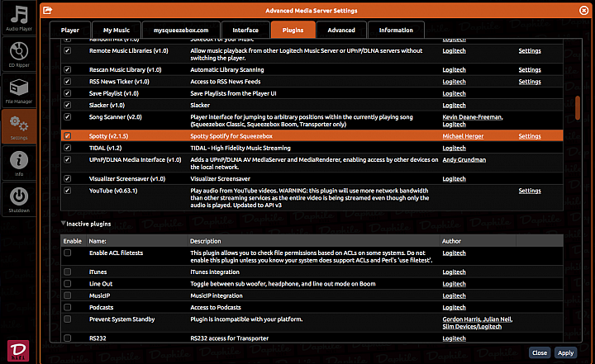595x364 pixels.
Task: Switch to the My Music tab
Action: click(x=117, y=30)
